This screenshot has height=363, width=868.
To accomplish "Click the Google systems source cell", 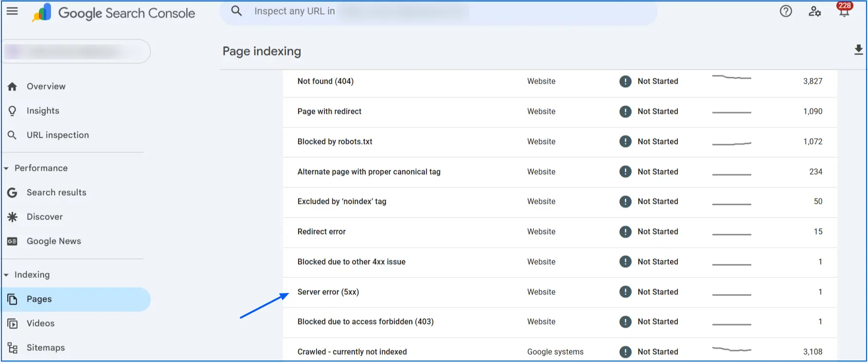I will [x=555, y=352].
